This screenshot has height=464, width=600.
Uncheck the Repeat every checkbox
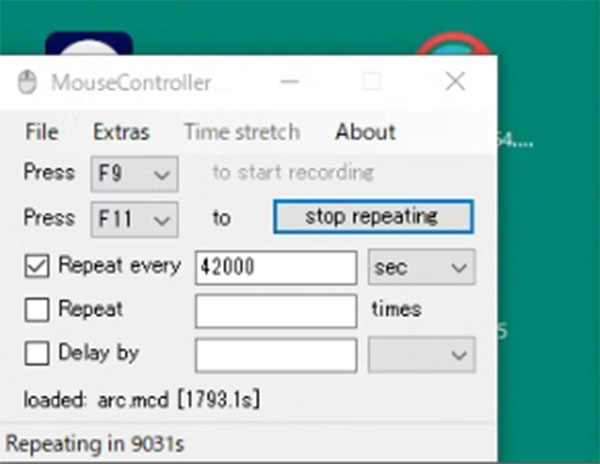pos(37,266)
